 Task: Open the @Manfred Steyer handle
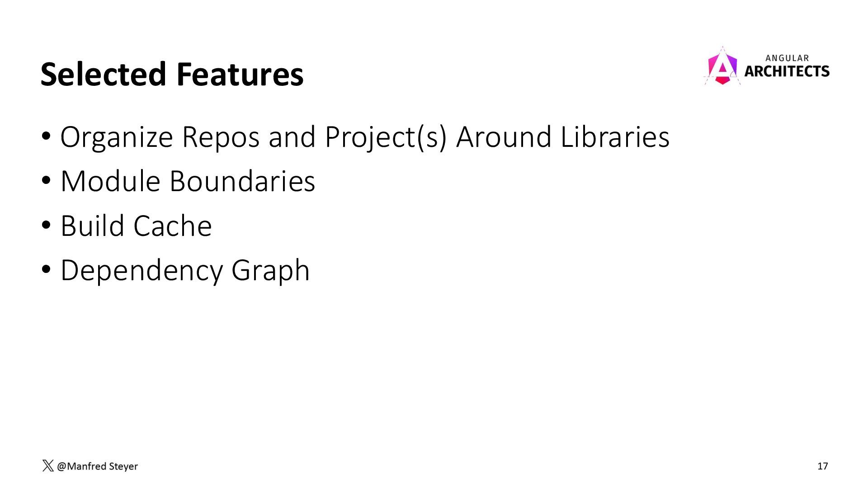[97, 466]
